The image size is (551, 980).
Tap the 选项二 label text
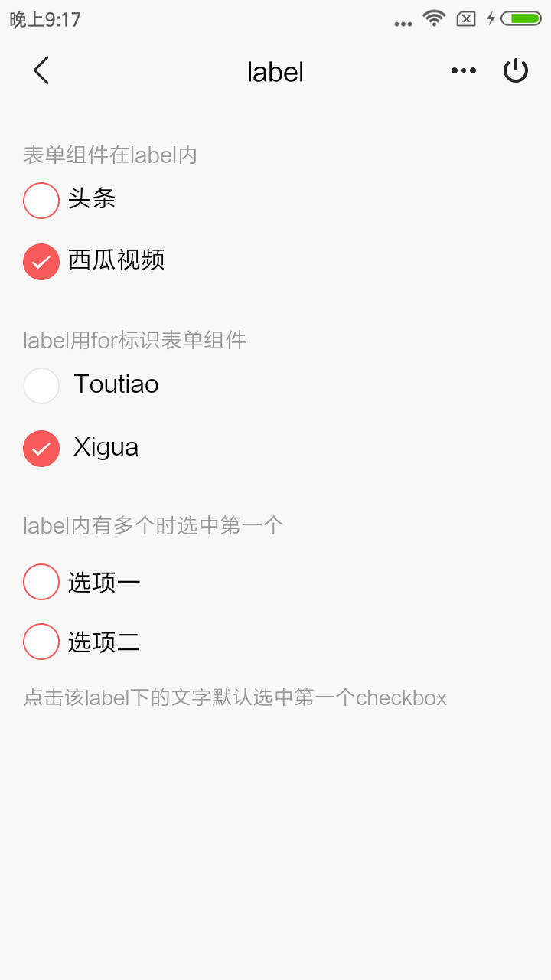point(104,642)
